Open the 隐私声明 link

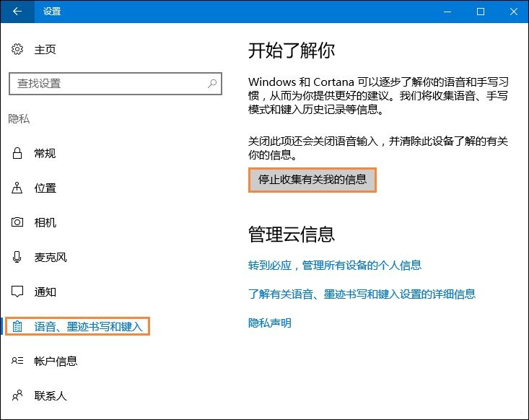(x=269, y=323)
